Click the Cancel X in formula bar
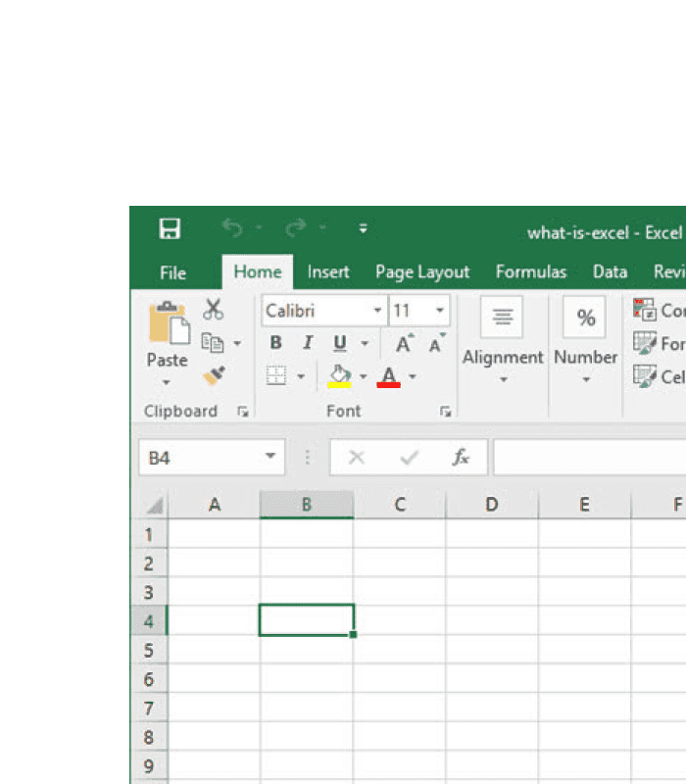The height and width of the screenshot is (784, 686). pyautogui.click(x=357, y=457)
